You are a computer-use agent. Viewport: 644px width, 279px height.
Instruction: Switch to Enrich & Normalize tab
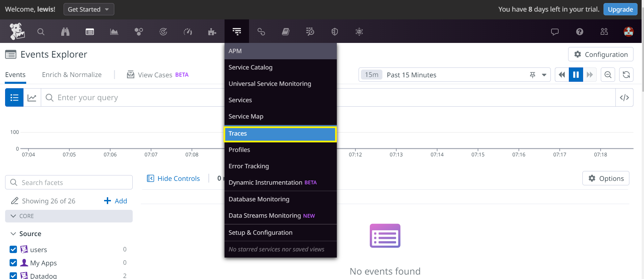[x=72, y=75]
